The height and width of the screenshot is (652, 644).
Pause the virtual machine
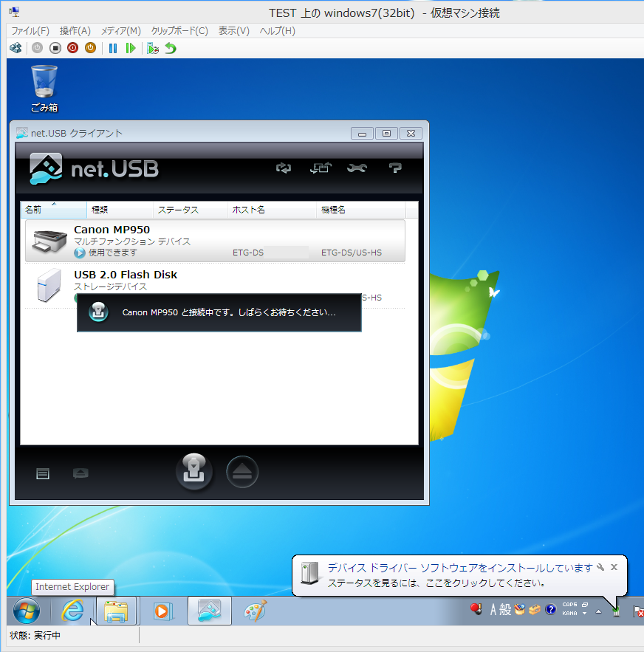pyautogui.click(x=113, y=48)
